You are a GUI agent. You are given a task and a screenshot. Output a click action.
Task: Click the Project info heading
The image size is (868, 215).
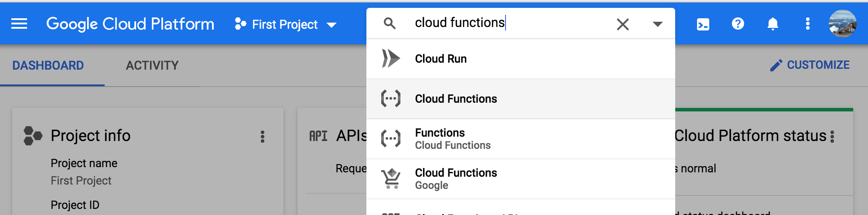(x=91, y=136)
